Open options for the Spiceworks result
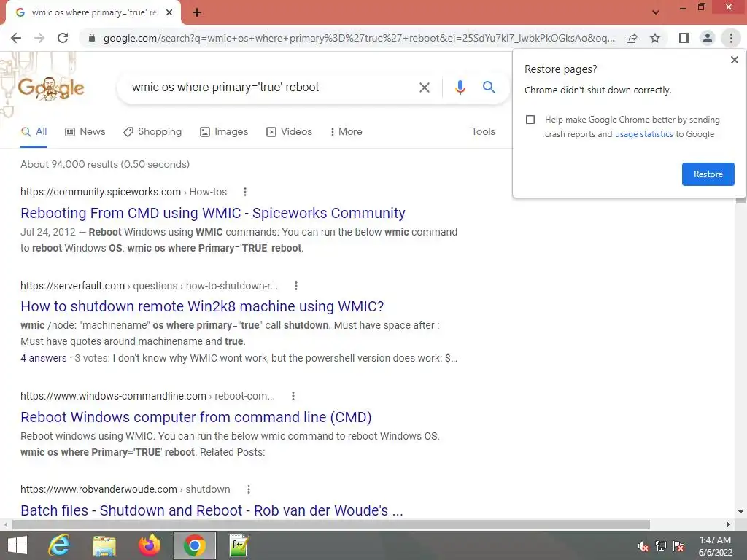747x560 pixels. (245, 192)
